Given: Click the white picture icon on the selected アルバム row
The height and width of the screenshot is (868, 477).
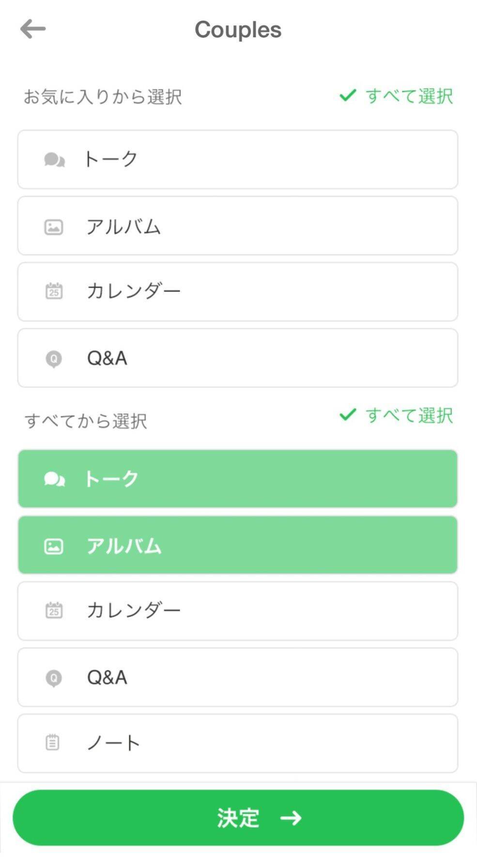Looking at the screenshot, I should pyautogui.click(x=54, y=546).
